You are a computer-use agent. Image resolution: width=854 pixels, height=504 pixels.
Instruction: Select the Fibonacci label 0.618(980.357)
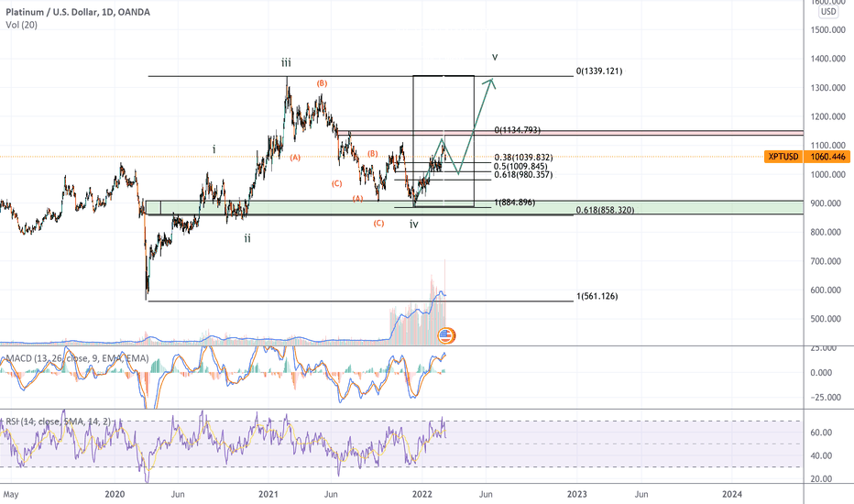523,175
